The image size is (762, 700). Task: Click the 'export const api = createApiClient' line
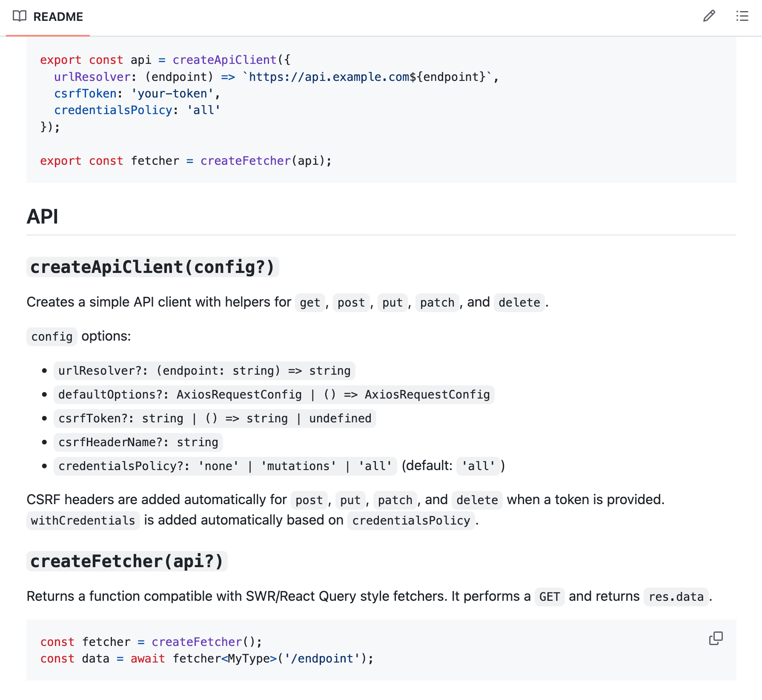pos(165,60)
